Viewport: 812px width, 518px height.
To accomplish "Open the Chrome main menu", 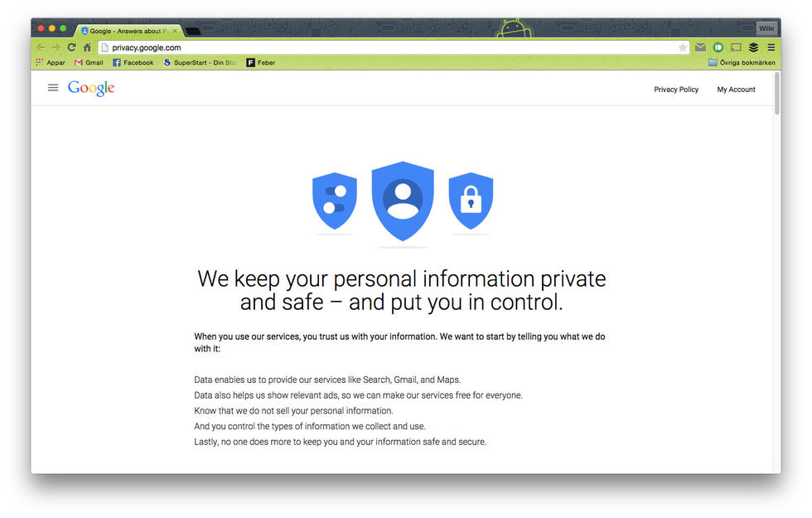I will coord(771,47).
